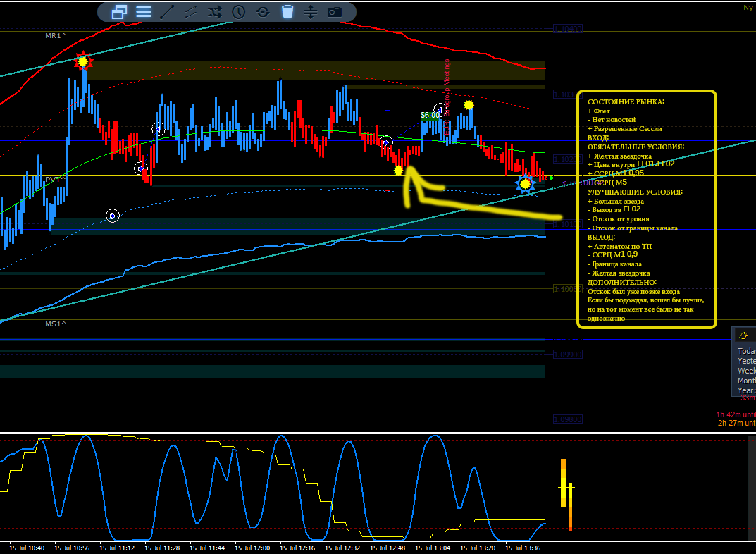Select the circled arrow marker near 11:12
This screenshot has width=756, height=554.
[112, 216]
